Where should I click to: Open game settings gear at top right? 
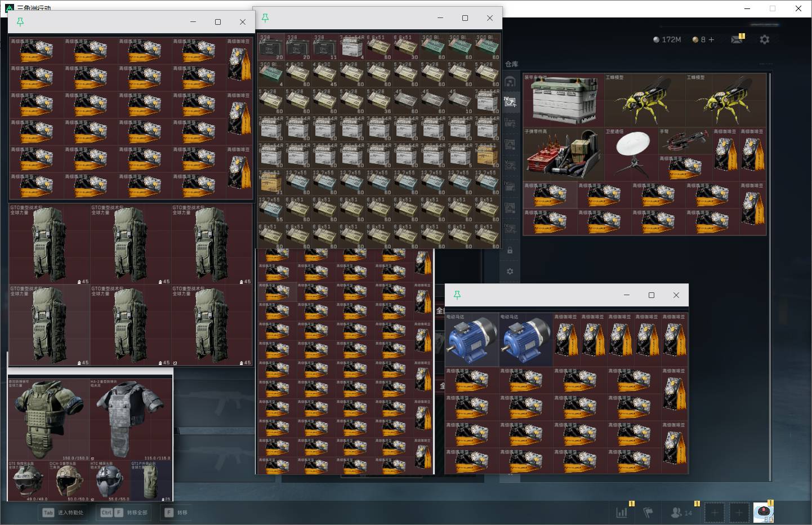tap(764, 39)
